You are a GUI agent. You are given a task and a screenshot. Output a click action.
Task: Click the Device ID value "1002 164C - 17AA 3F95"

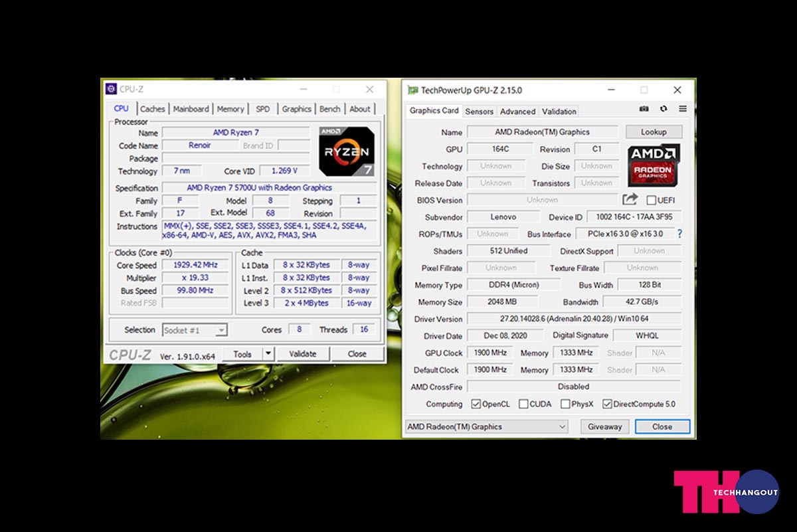[634, 217]
